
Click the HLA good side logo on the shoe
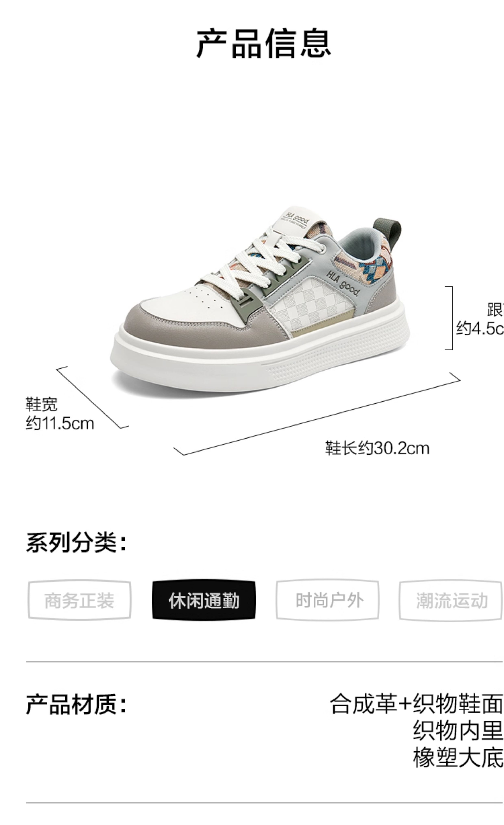[x=342, y=284]
